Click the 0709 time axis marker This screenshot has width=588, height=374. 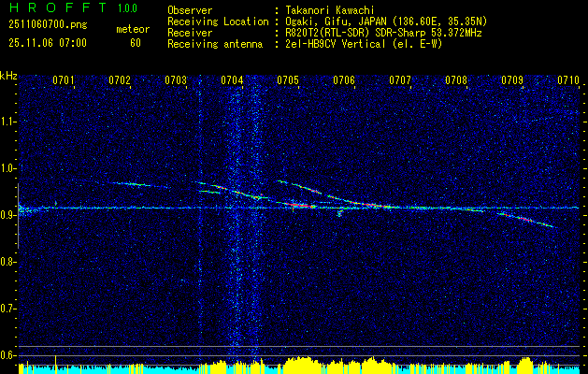pos(512,80)
